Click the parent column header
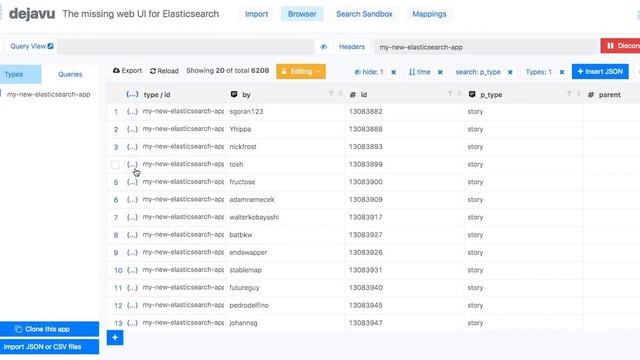The image size is (640, 360). (x=609, y=95)
